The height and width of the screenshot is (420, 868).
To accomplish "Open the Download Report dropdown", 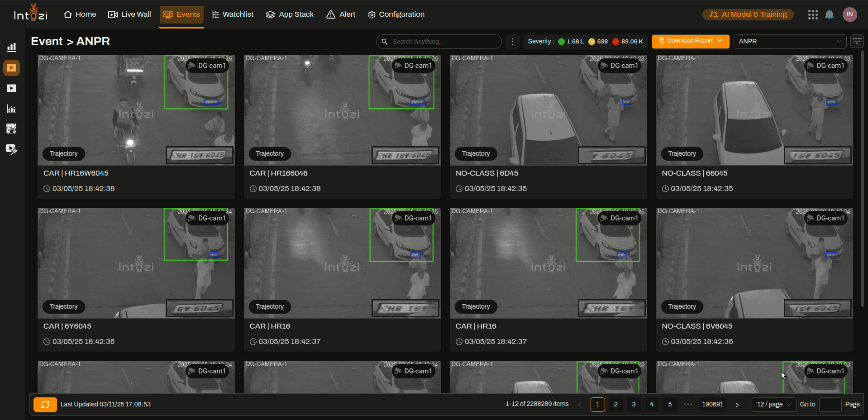I will (x=690, y=41).
